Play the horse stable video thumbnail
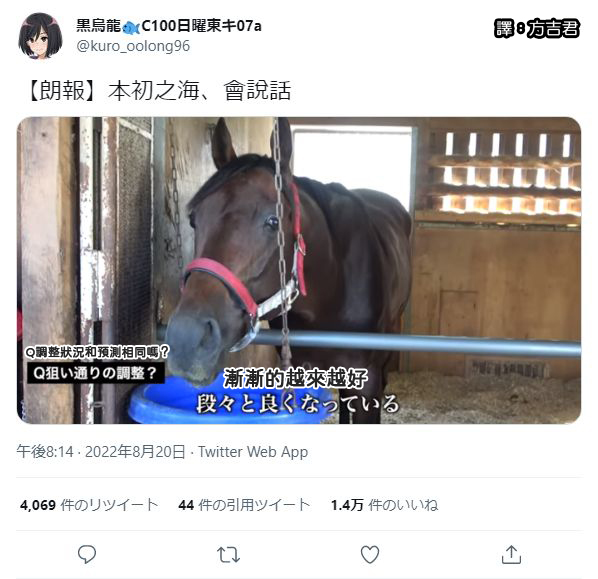The image size is (598, 579). pyautogui.click(x=299, y=270)
